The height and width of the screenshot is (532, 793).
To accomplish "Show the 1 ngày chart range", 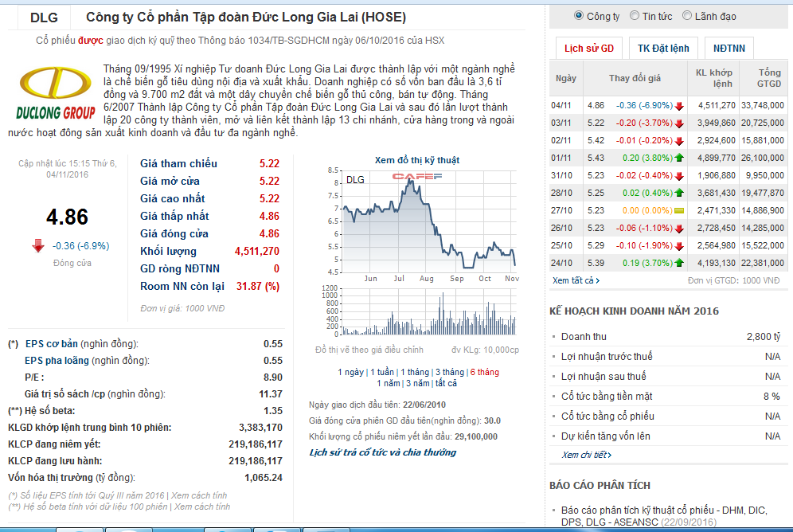I will (350, 372).
